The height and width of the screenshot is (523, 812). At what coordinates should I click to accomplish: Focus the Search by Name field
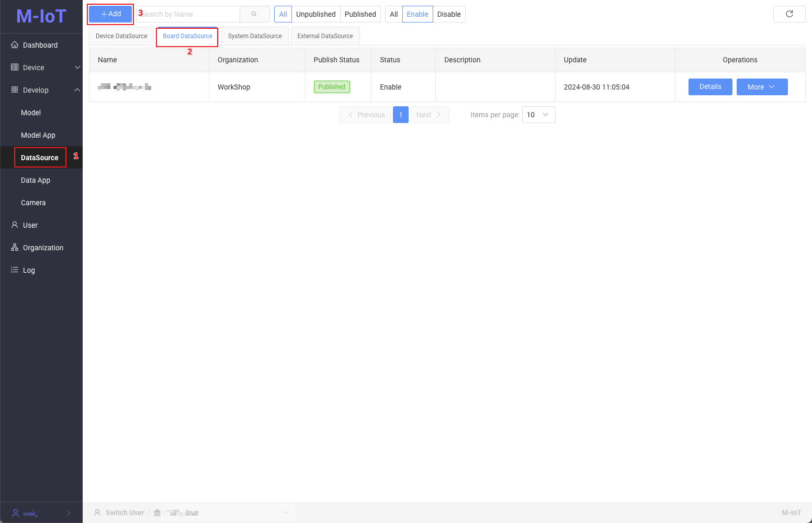(188, 14)
